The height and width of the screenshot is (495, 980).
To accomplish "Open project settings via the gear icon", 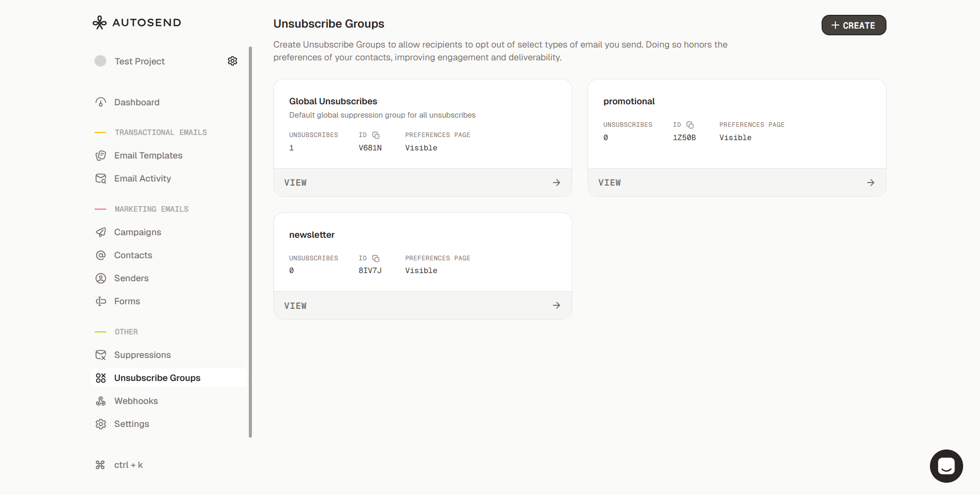I will 232,61.
